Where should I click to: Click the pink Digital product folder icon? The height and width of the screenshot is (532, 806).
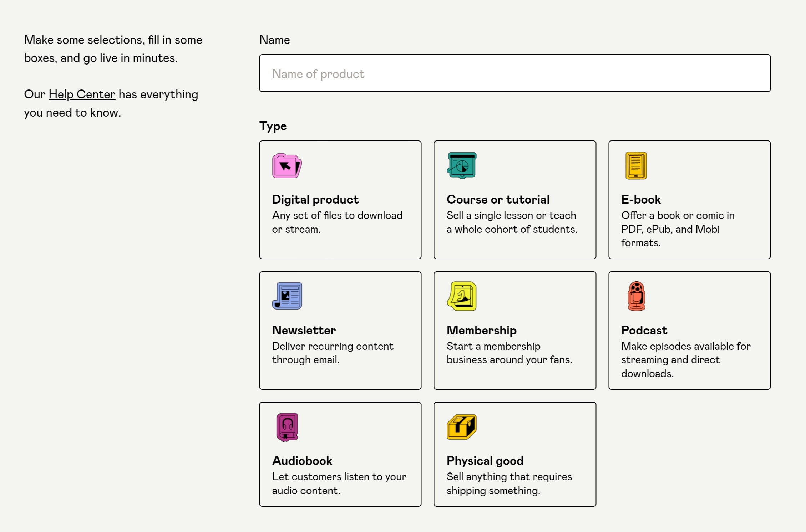coord(287,166)
